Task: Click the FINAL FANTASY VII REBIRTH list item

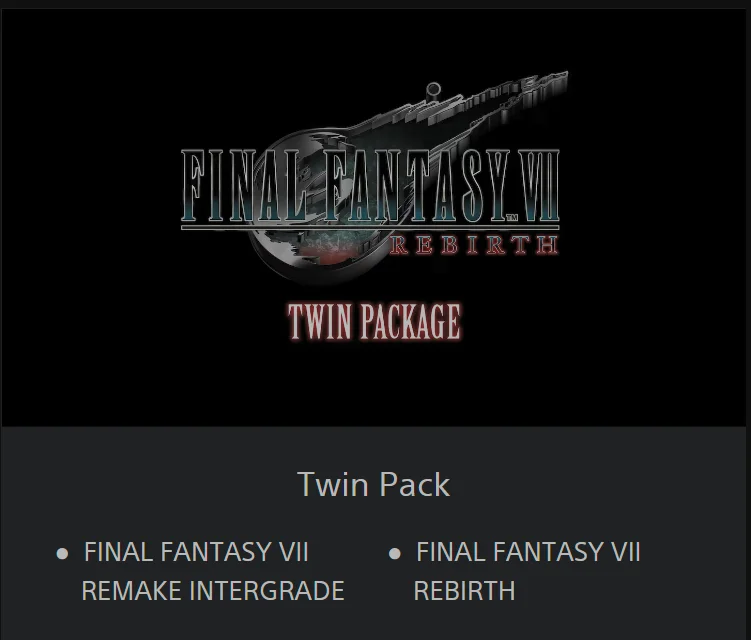Action: 527,571
